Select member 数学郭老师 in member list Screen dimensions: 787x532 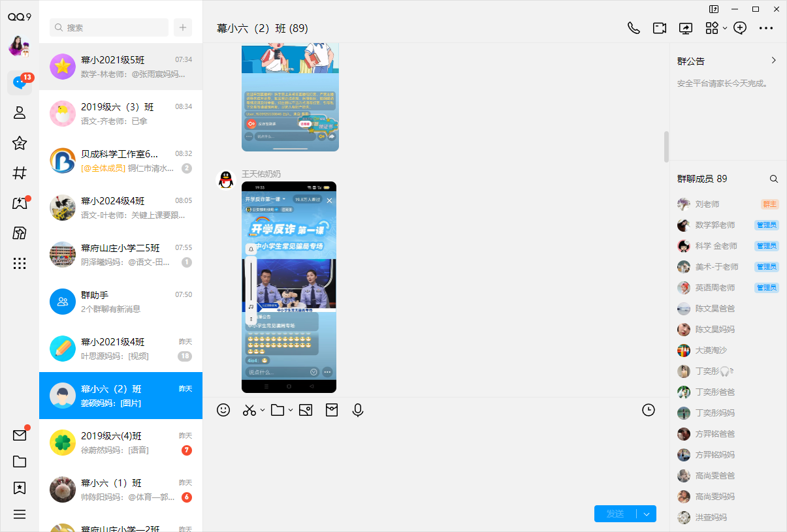728,225
